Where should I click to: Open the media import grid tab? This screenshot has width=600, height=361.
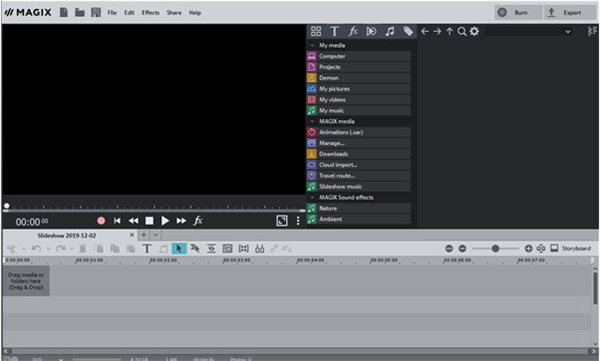(x=316, y=31)
